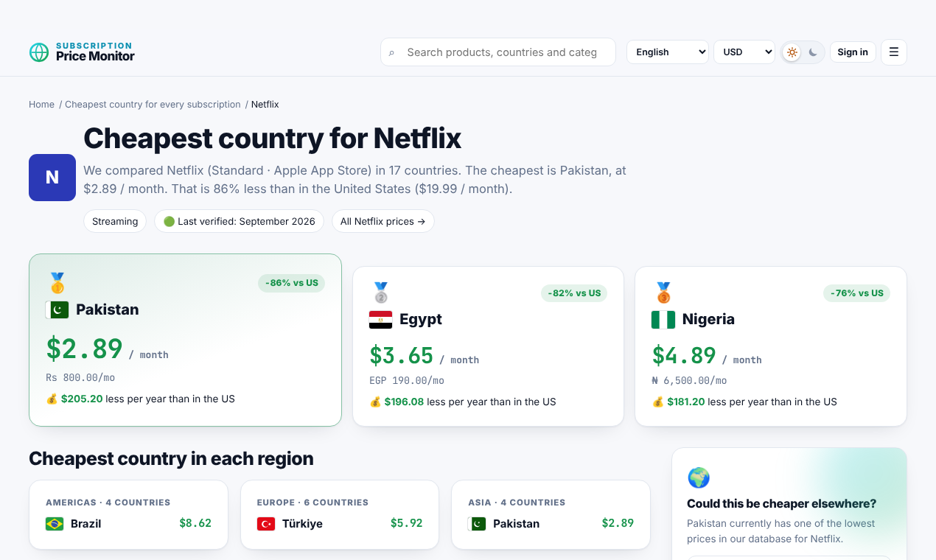Open the hamburger menu
Viewport: 936px width, 560px height.
tap(894, 52)
